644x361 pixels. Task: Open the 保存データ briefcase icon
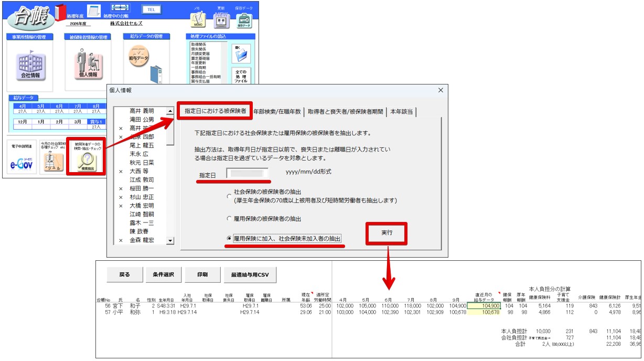(x=244, y=20)
